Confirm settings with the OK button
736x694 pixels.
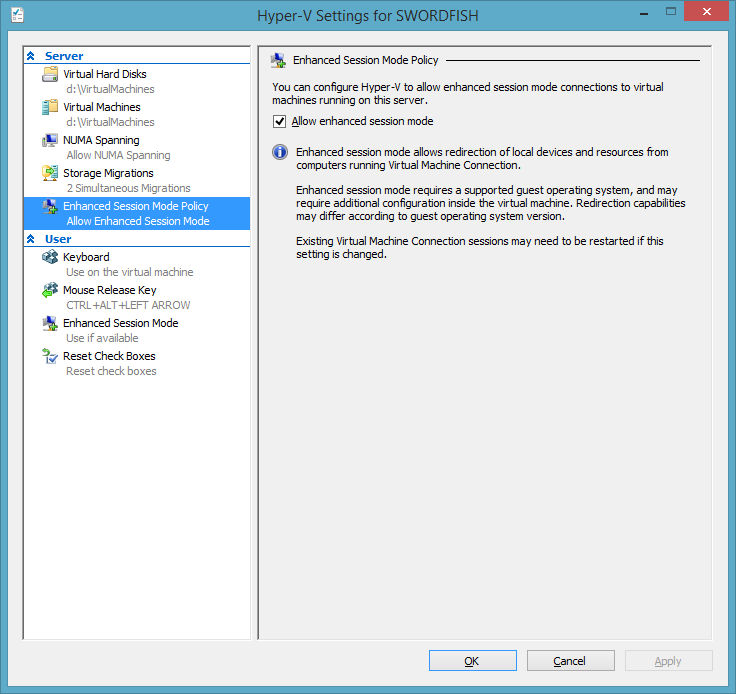pyautogui.click(x=473, y=661)
